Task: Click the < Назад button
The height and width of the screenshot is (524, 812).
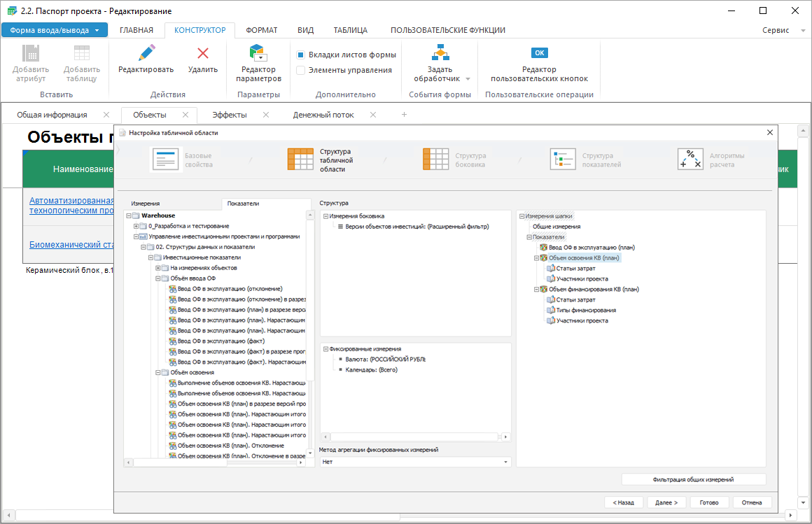Action: point(624,502)
